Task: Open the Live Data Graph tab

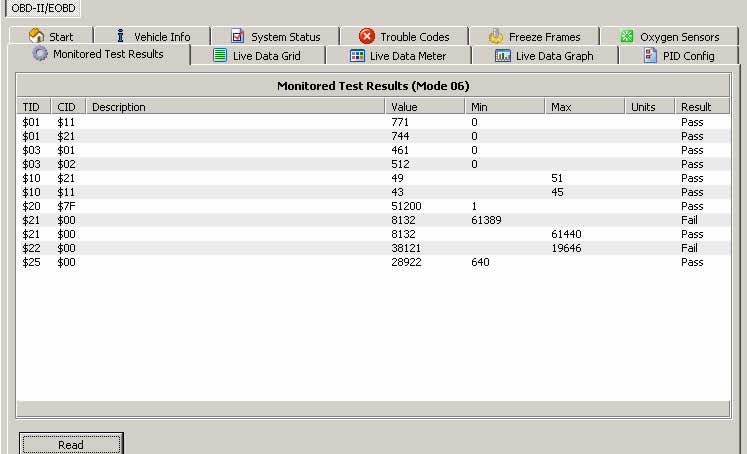Action: (544, 56)
